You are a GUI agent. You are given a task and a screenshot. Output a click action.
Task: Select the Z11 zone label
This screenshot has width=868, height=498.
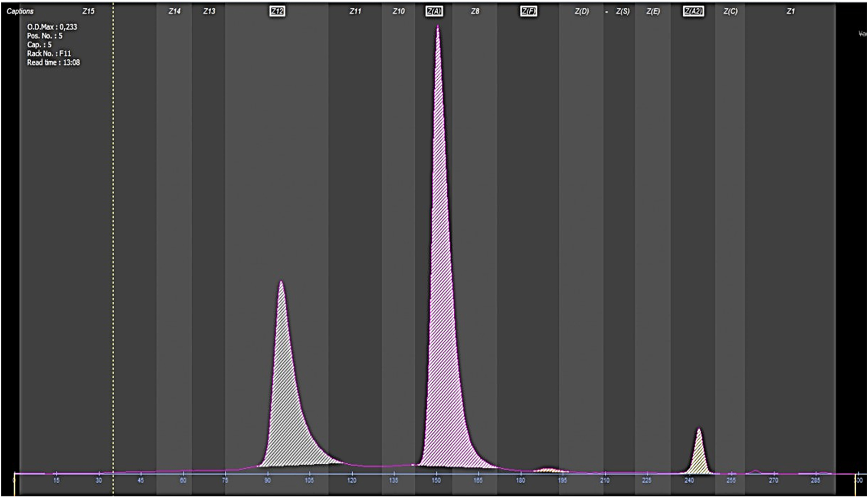click(355, 11)
